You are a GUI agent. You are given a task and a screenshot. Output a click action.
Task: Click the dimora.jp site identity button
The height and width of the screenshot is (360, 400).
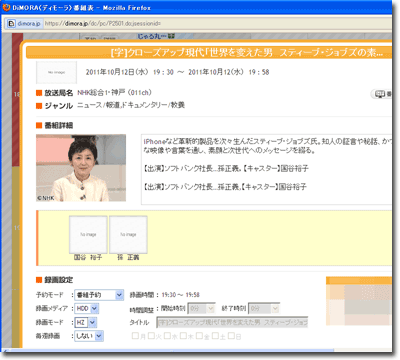coord(24,23)
